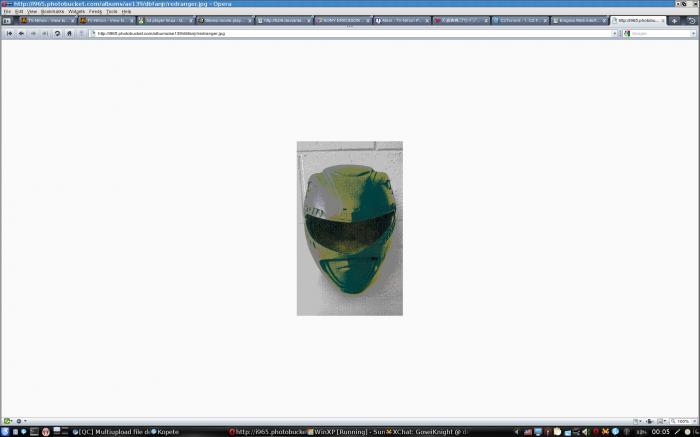Click the volume speaker tray icon
The width and height of the screenshot is (700, 437).
[586, 432]
